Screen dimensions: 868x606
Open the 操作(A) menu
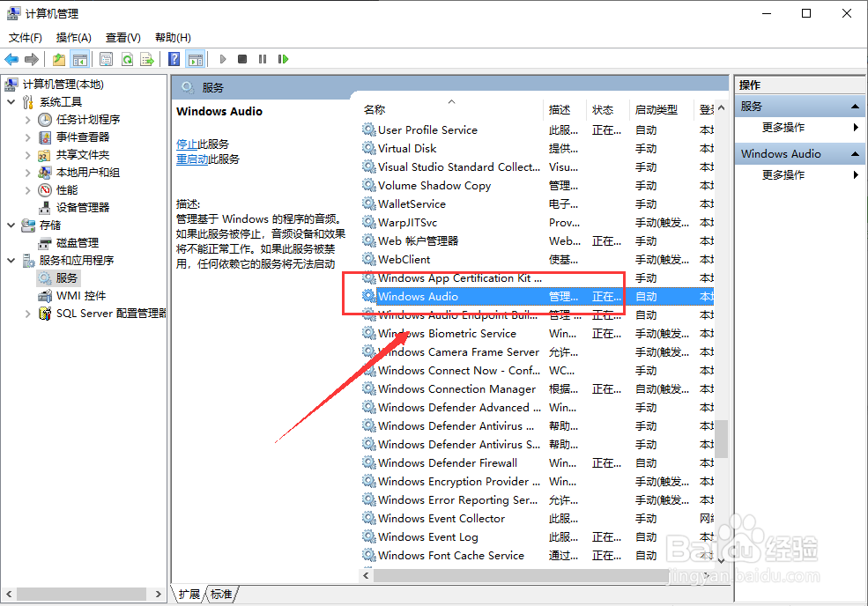click(74, 38)
